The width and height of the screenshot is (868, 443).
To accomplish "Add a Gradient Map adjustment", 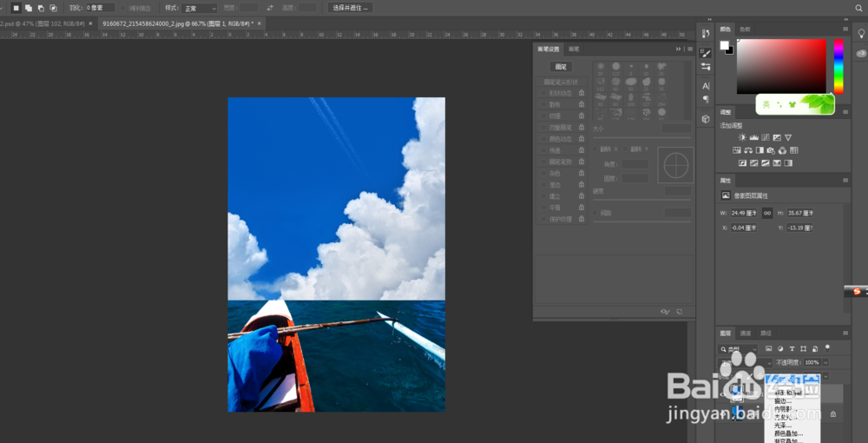I will coord(788,163).
